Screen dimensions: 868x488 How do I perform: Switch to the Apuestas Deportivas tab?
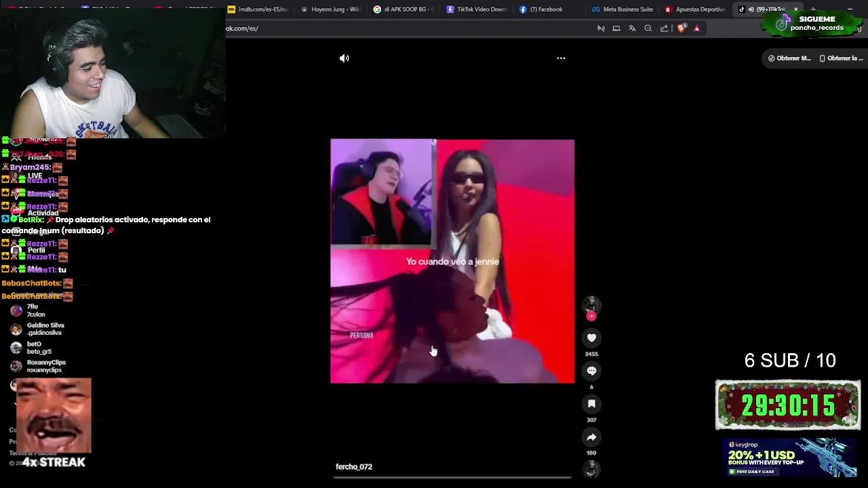(x=695, y=9)
